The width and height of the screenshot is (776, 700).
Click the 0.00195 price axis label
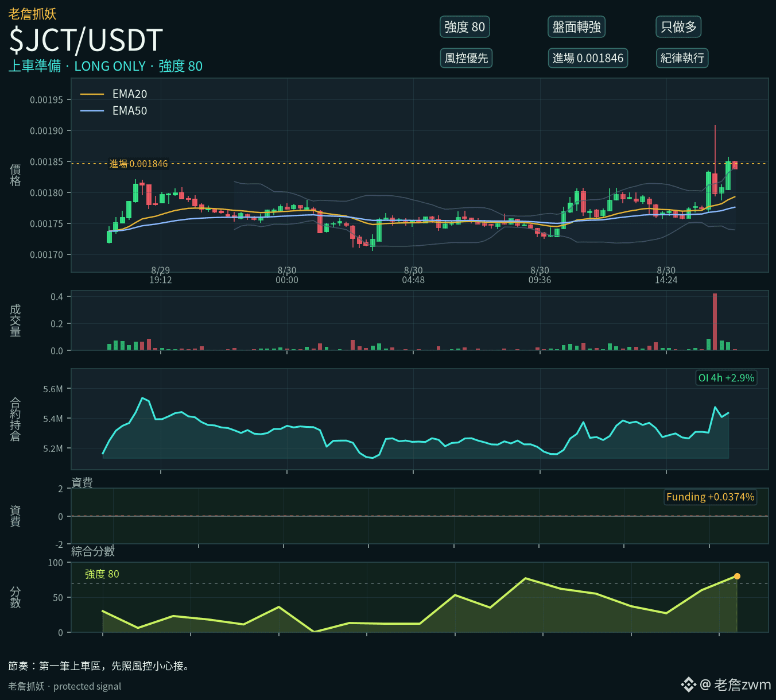(x=46, y=100)
